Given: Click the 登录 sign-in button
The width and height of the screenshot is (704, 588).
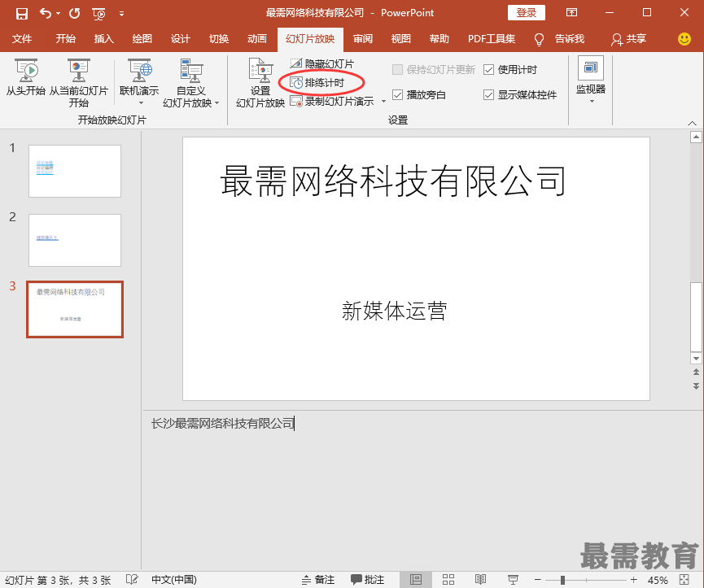Looking at the screenshot, I should 527,12.
